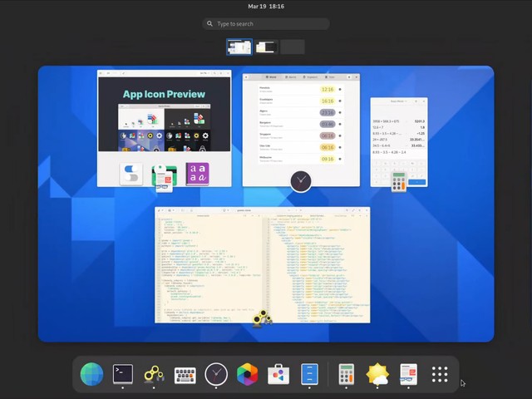
Task: Select the App Icon Preview window
Action: pos(164,116)
